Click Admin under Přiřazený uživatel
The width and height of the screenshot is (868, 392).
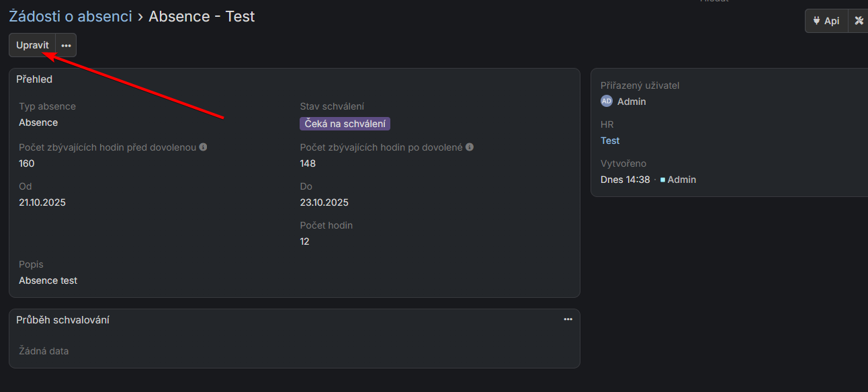coord(632,102)
